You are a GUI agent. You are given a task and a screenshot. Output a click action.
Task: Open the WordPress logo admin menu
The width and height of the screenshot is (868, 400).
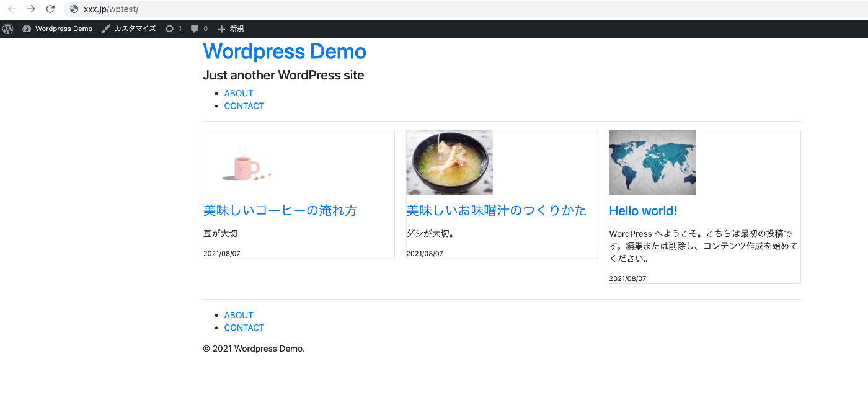(8, 29)
